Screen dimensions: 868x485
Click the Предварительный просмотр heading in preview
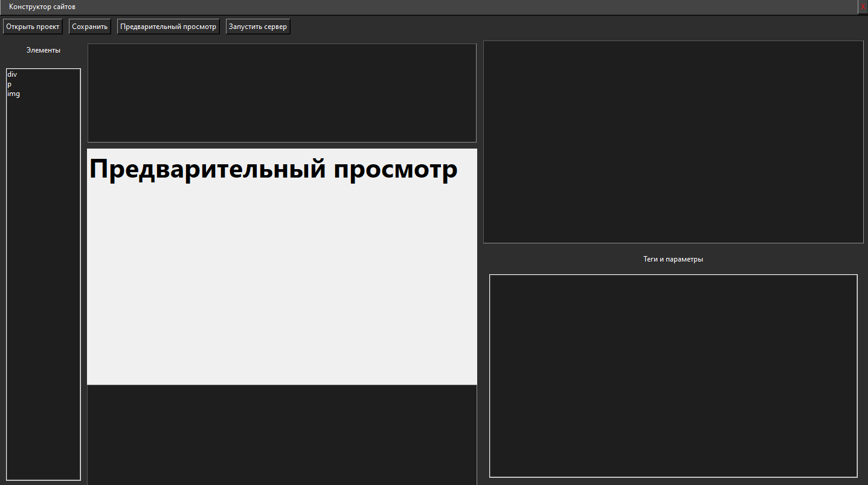[x=273, y=169]
